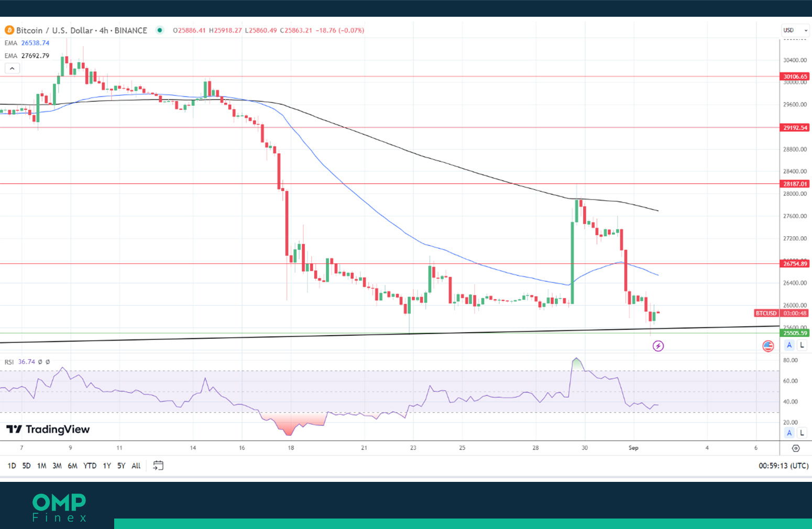The width and height of the screenshot is (812, 529).
Task: Collapse the indicator legend chevron
Action: (x=12, y=68)
